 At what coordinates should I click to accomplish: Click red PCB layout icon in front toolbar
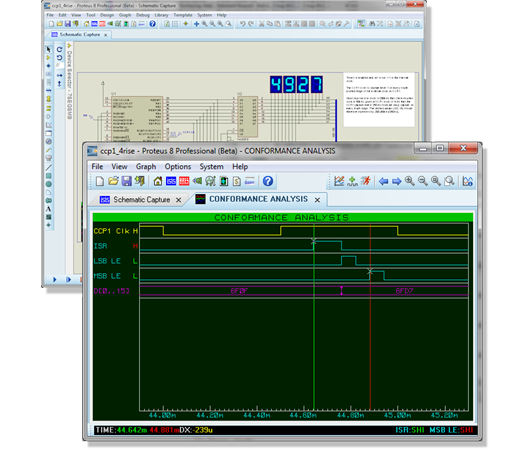point(184,181)
